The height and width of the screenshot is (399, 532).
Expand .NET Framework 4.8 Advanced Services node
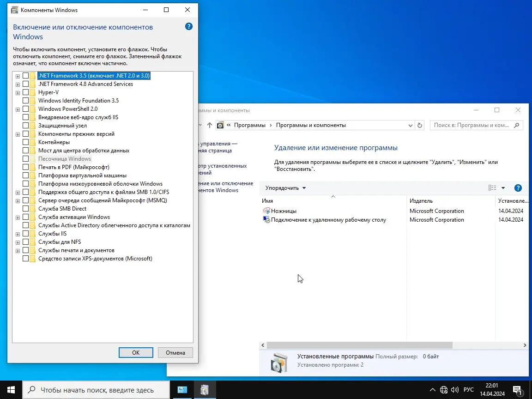[x=18, y=85]
